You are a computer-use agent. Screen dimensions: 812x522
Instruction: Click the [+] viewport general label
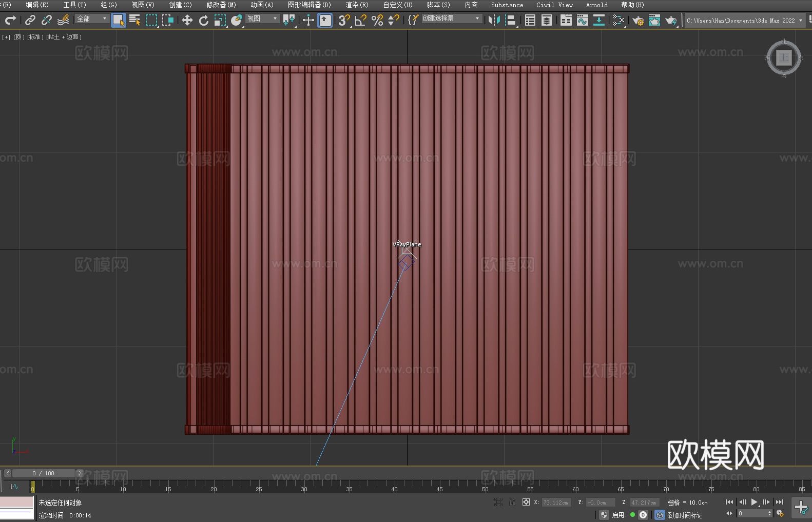(6, 37)
